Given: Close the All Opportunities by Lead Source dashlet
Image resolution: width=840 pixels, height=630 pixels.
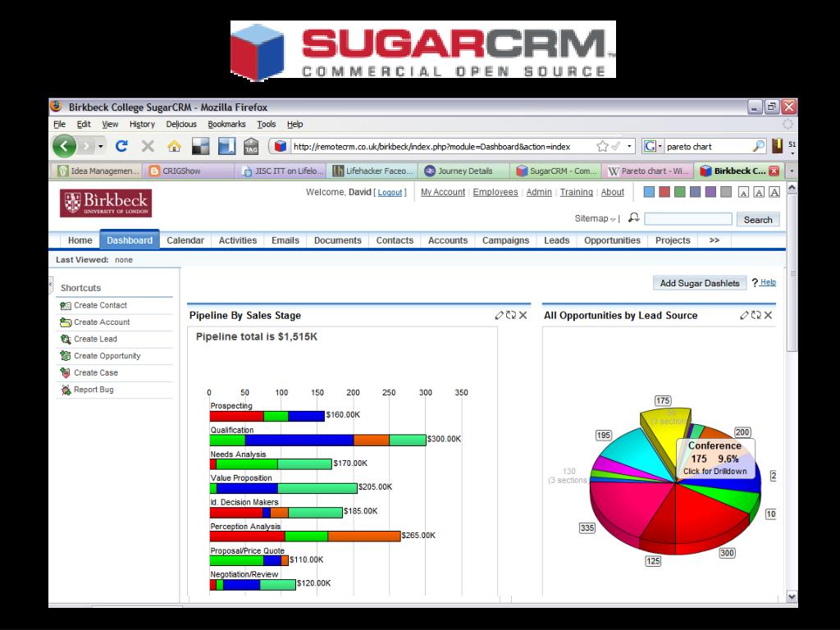Looking at the screenshot, I should click(768, 315).
